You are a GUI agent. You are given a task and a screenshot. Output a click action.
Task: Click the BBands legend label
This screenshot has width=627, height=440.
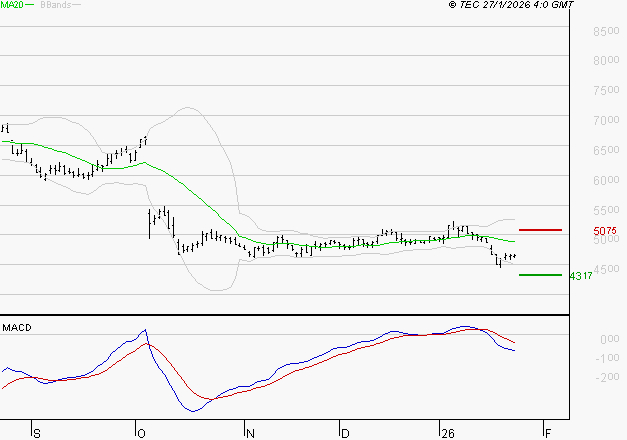pyautogui.click(x=56, y=5)
